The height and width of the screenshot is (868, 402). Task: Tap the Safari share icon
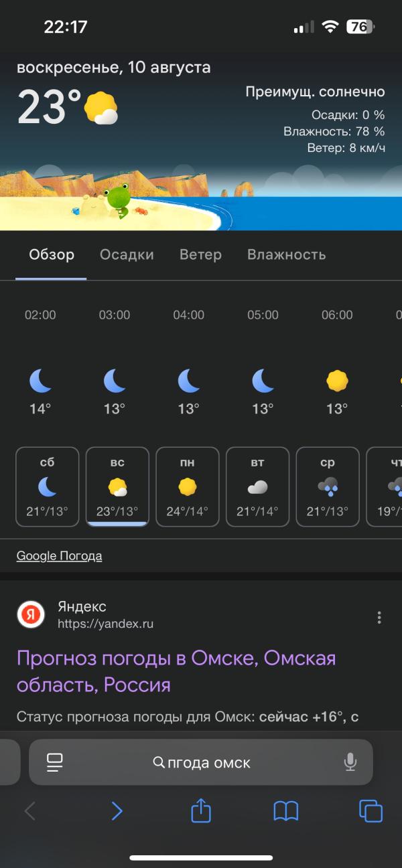[201, 811]
